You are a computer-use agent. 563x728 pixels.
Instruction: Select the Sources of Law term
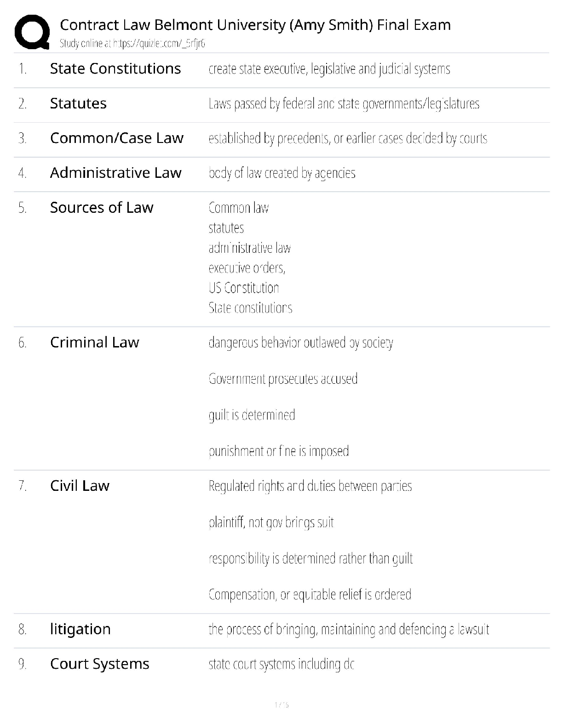click(x=101, y=208)
